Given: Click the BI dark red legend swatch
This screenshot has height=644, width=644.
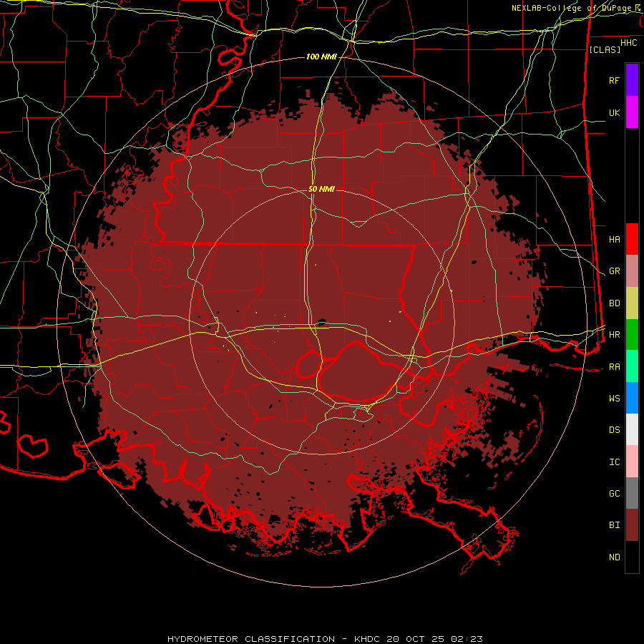Looking at the screenshot, I should pos(632,525).
